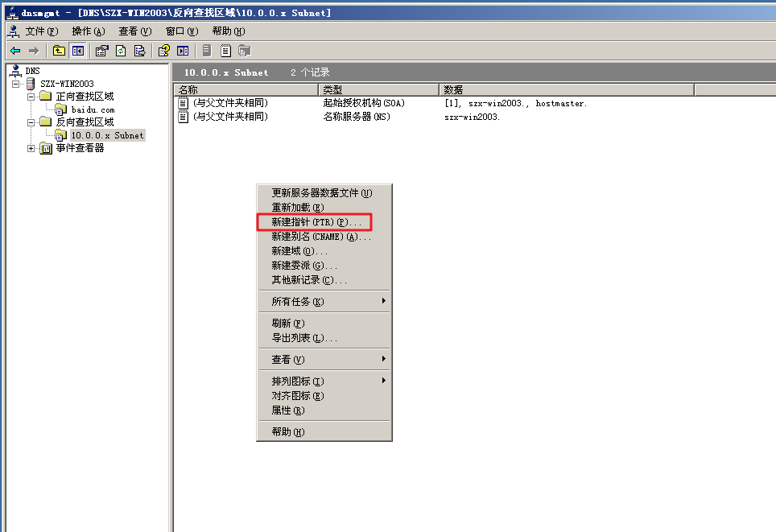This screenshot has height=532, width=776.
Task: Click the MMC icon beside 文件 menu
Action: tap(14, 31)
